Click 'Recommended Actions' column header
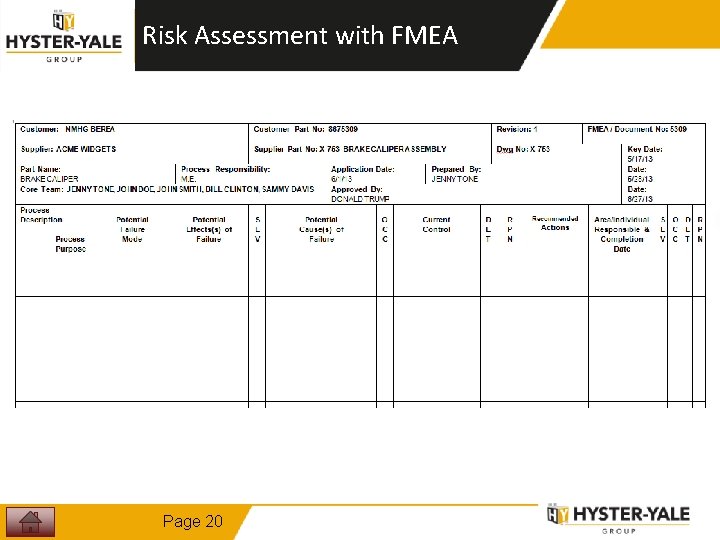Image resolution: width=720 pixels, height=540 pixels. 555,223
